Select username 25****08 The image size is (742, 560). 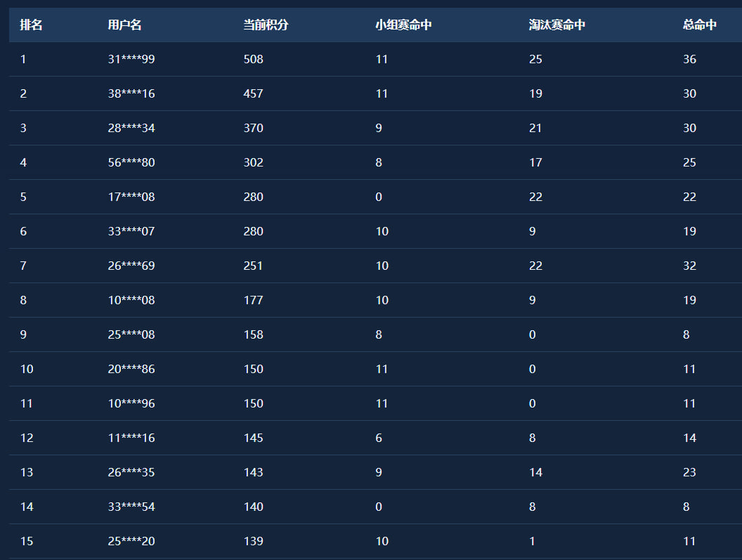[x=131, y=334]
